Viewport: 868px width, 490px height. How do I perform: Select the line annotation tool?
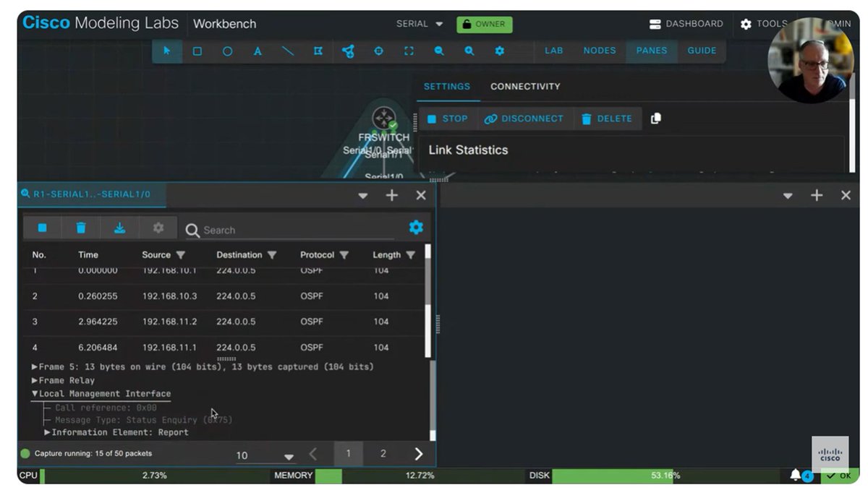click(288, 51)
